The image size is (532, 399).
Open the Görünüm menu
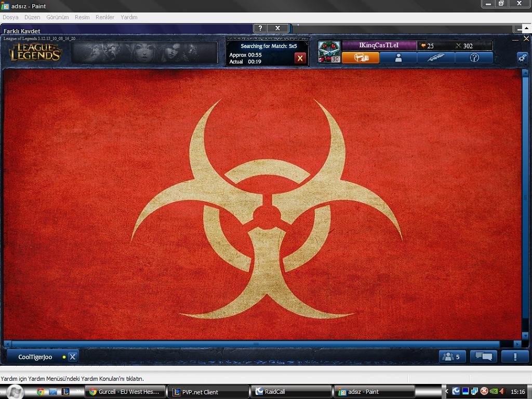pos(57,17)
